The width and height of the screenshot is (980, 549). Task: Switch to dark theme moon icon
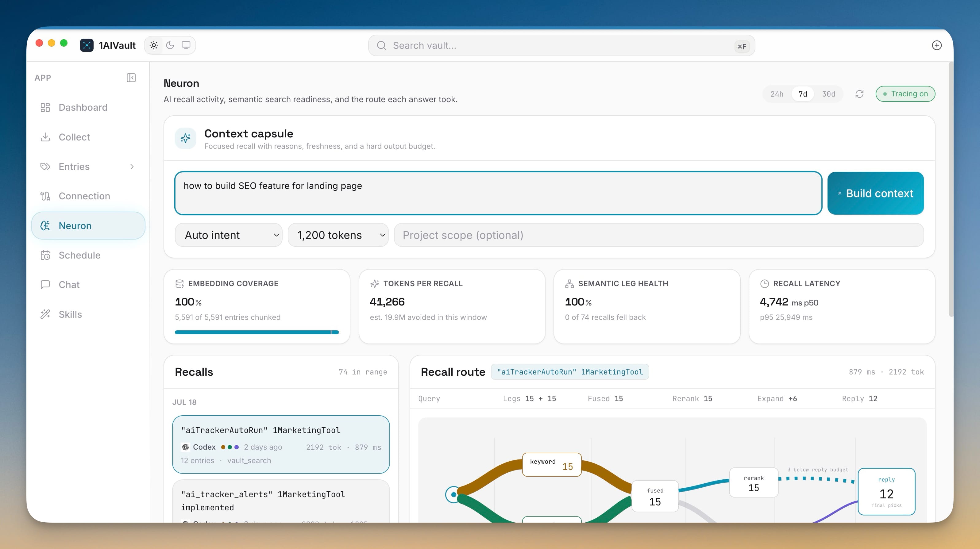pos(170,45)
